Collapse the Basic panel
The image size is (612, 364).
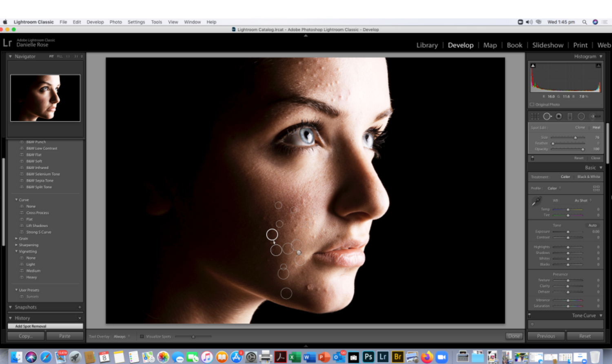click(601, 168)
